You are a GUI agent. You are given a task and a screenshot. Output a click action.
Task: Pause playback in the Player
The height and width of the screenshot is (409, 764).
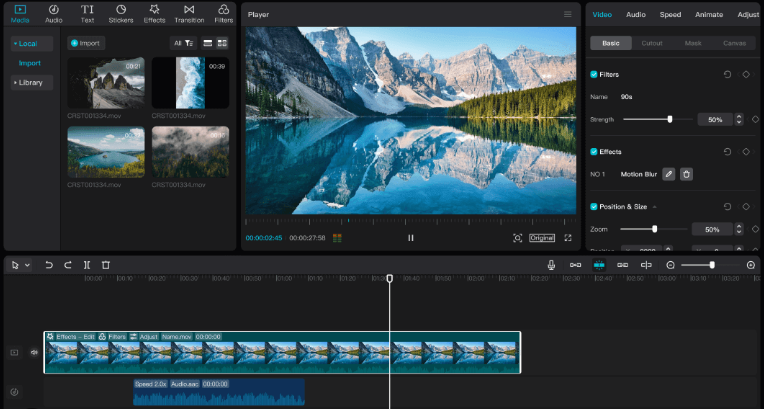pos(411,238)
